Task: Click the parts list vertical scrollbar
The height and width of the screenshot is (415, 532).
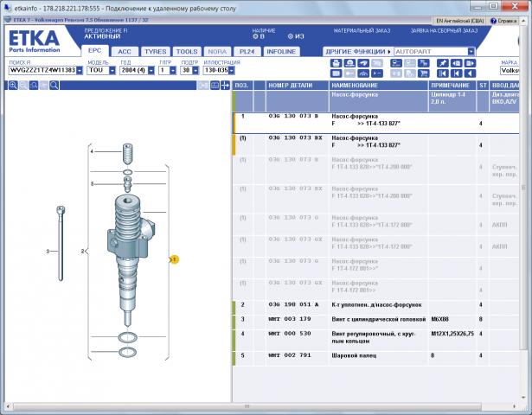Action: tap(523, 188)
